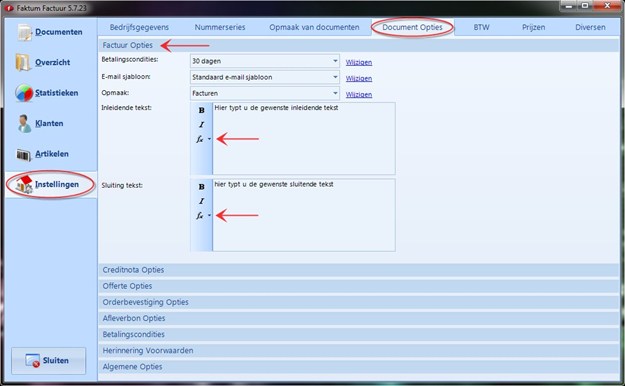Open the Klanten person icon
The height and width of the screenshot is (386, 625).
point(24,124)
